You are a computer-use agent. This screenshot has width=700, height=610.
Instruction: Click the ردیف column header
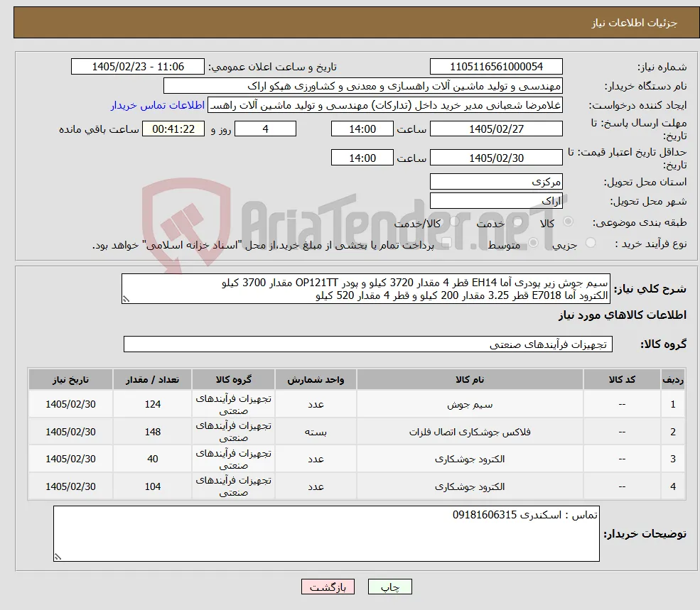(x=673, y=379)
